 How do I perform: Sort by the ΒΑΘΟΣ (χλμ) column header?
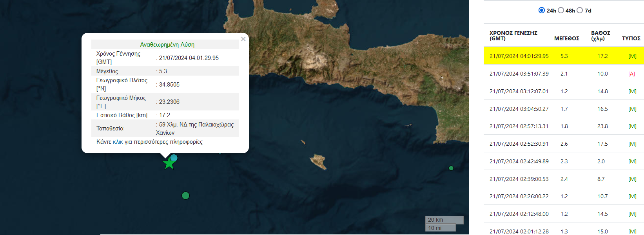pos(600,36)
